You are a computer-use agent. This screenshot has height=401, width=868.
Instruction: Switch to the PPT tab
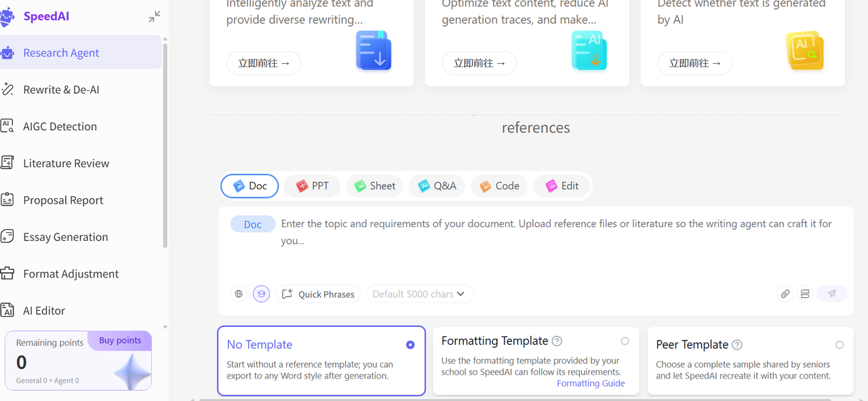pyautogui.click(x=312, y=186)
